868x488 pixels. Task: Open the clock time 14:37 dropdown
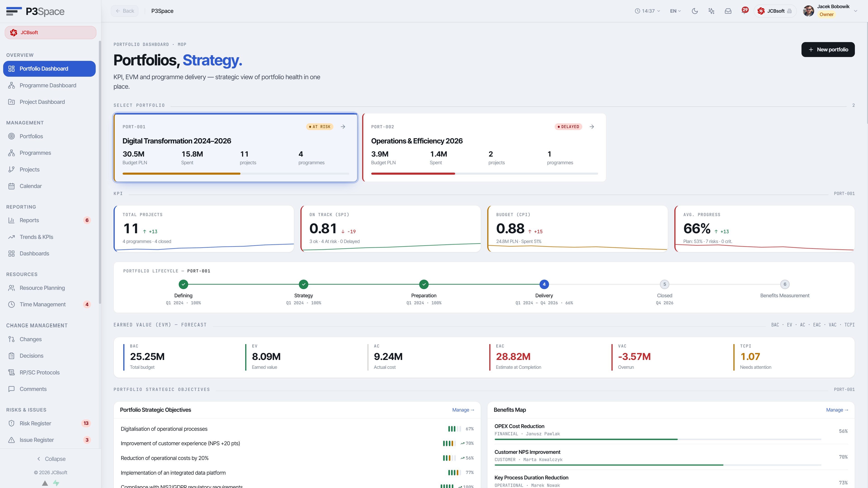click(647, 11)
